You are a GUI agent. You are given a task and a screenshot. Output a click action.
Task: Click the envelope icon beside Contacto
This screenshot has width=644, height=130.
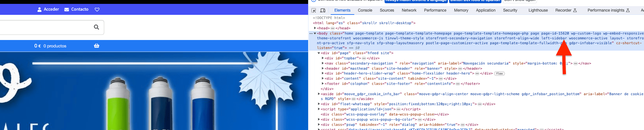click(67, 9)
